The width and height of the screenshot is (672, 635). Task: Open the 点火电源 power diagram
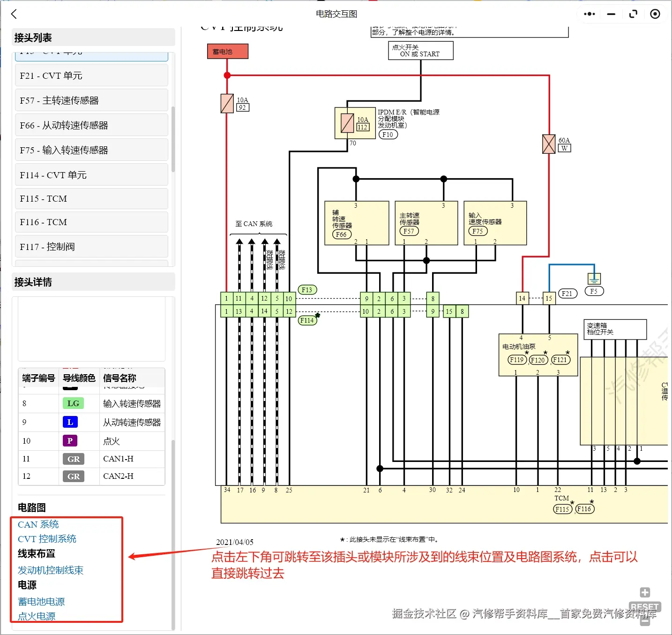point(36,616)
